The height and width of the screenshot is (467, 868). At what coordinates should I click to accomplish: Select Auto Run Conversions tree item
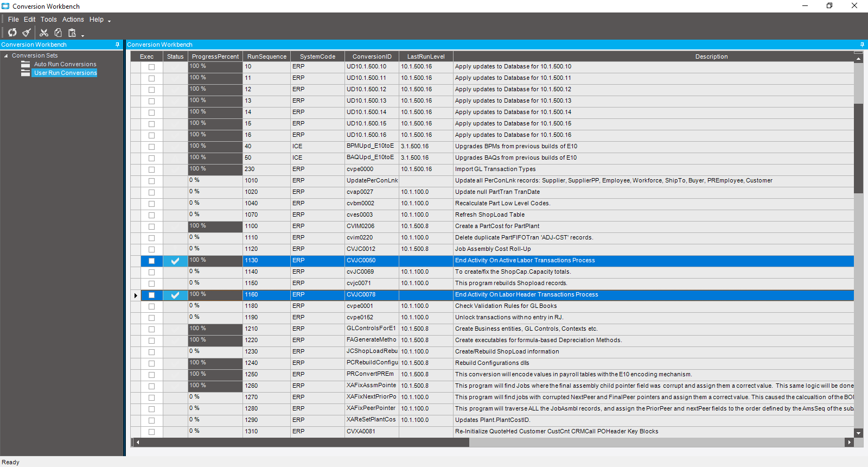coord(65,64)
